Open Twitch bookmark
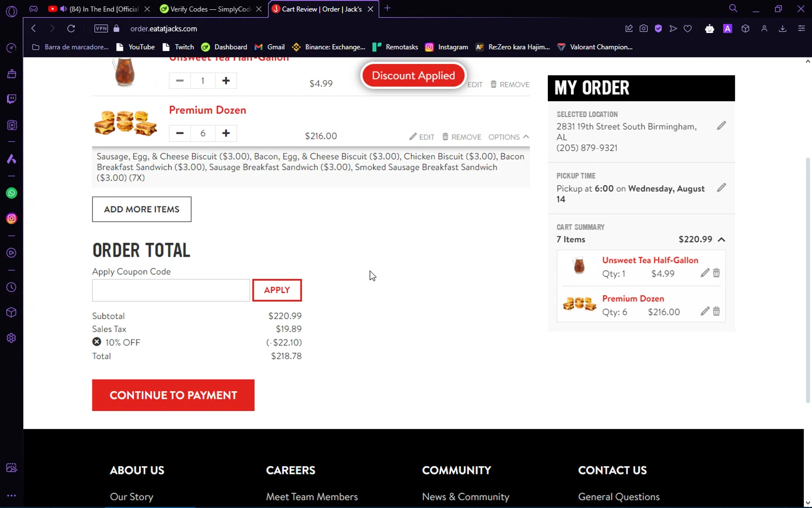 (x=178, y=47)
